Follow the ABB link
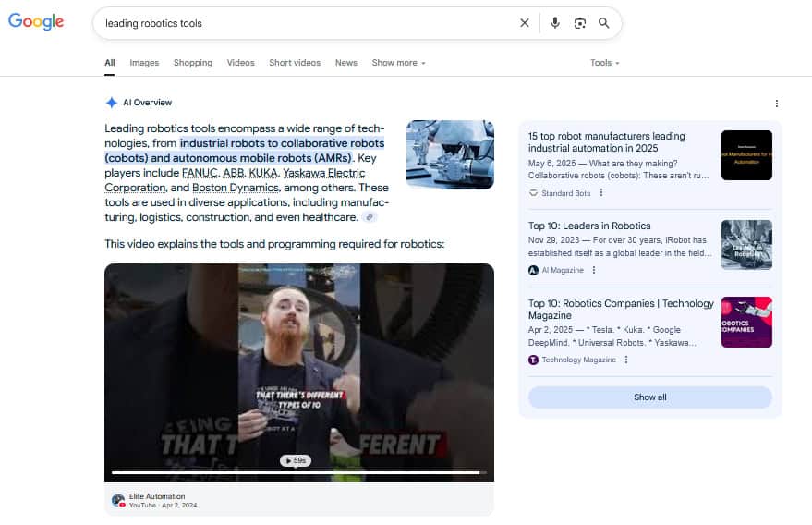812x525 pixels. tap(233, 173)
